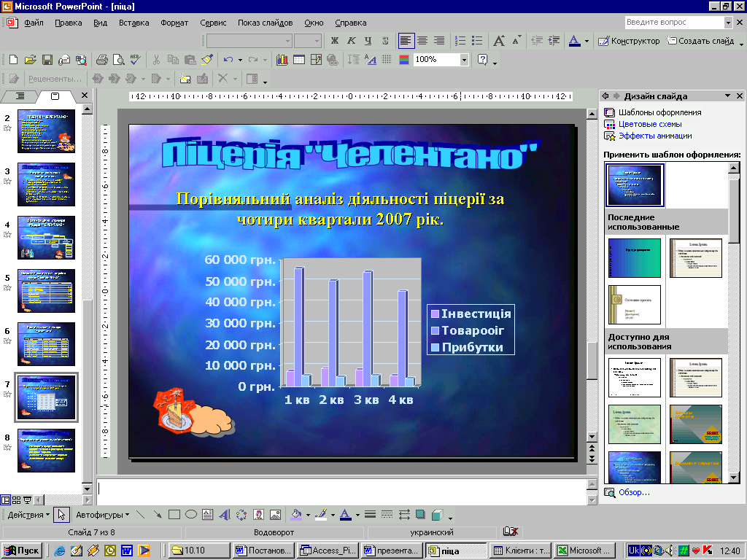Viewport: 747px width, 560px height.
Task: Open the font size combo box
Action: coord(307,41)
